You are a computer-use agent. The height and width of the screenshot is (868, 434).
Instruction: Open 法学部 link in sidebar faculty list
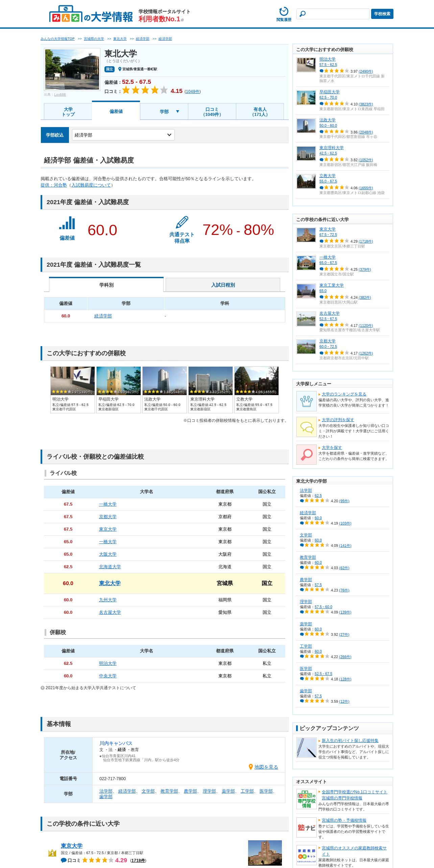click(x=306, y=490)
